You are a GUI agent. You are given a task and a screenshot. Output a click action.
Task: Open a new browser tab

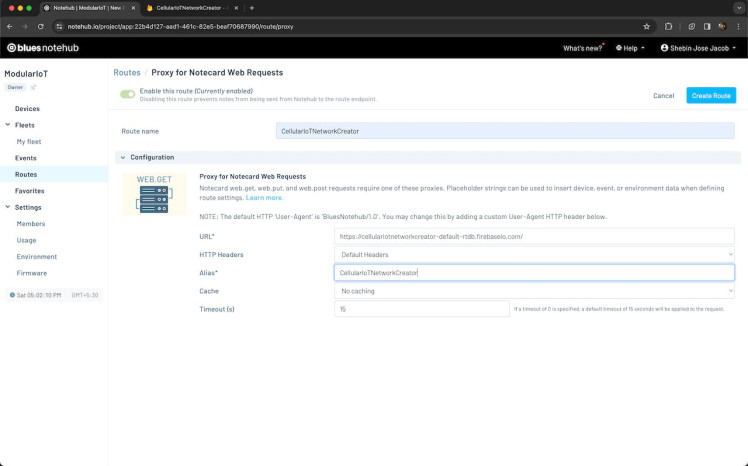point(252,8)
